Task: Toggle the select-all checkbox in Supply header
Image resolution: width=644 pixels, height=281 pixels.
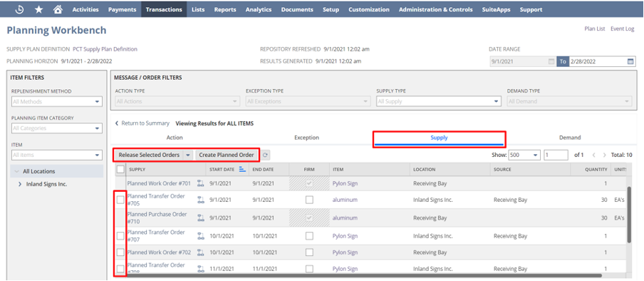Action: 120,169
